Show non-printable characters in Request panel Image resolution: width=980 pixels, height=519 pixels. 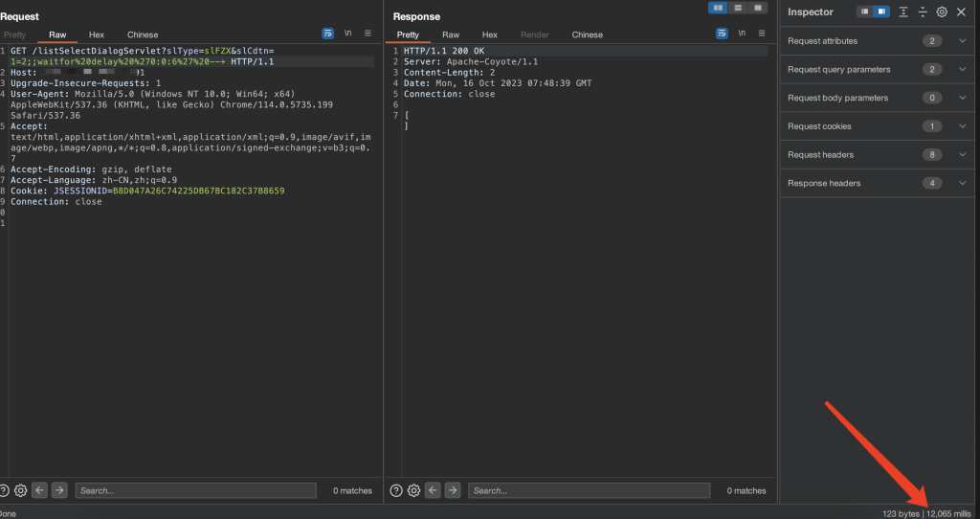point(347,34)
